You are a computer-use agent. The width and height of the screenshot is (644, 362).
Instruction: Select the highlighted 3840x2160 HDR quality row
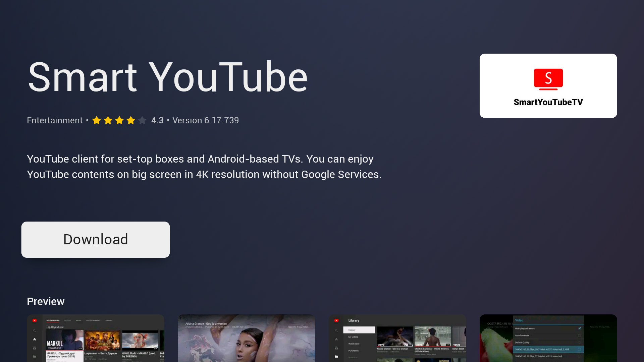548,349
